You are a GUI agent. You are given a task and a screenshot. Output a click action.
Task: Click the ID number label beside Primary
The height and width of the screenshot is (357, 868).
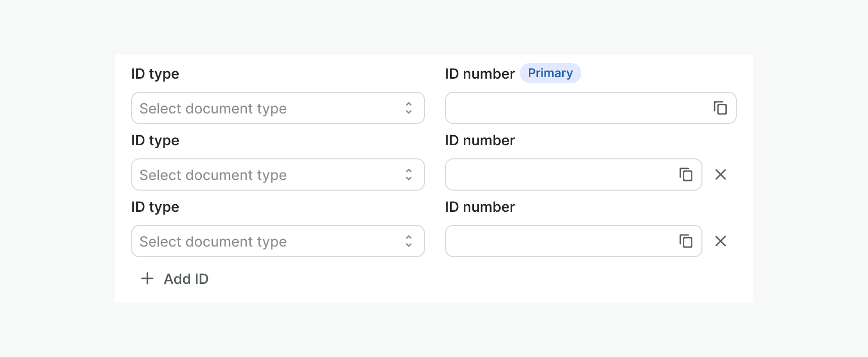point(479,74)
